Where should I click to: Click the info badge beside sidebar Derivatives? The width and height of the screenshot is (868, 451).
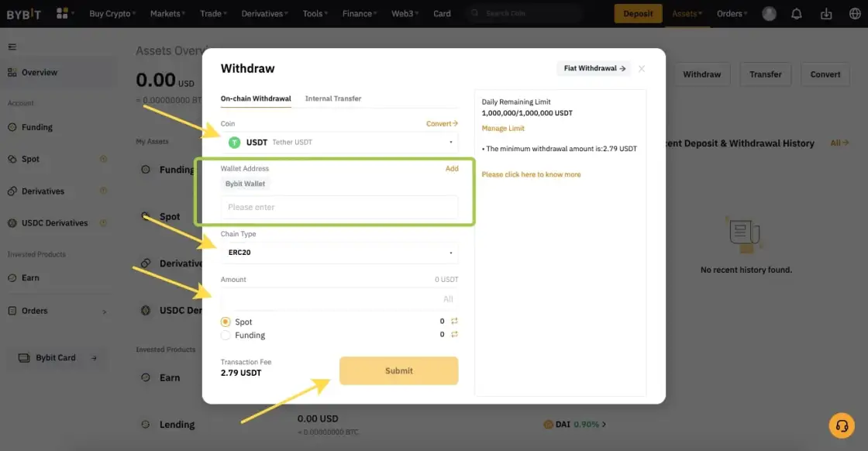[104, 191]
